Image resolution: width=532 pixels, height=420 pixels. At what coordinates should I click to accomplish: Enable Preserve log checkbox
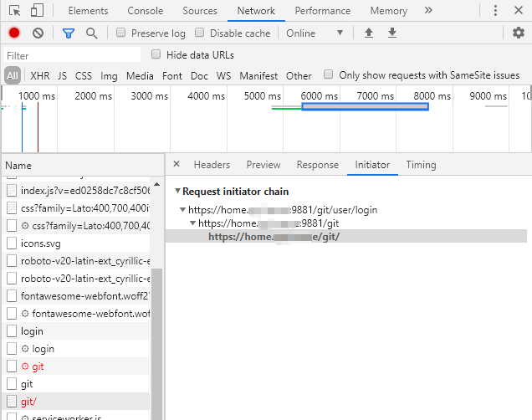coord(120,33)
